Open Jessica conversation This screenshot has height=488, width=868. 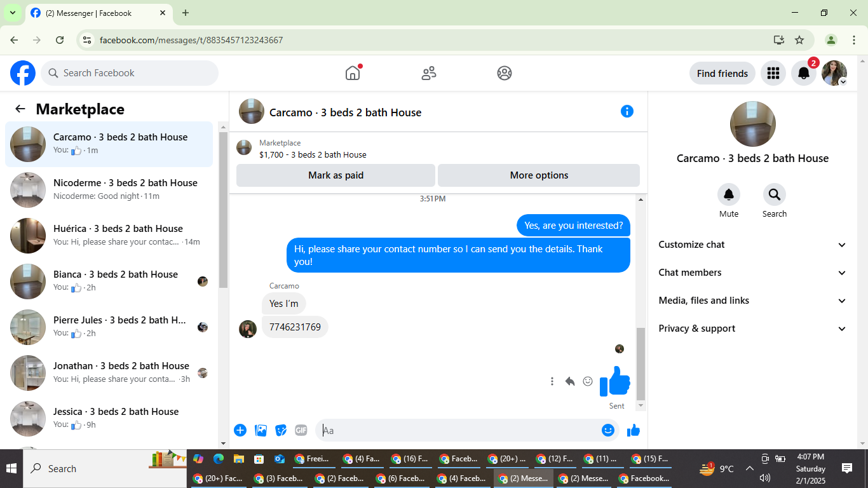pos(109,419)
